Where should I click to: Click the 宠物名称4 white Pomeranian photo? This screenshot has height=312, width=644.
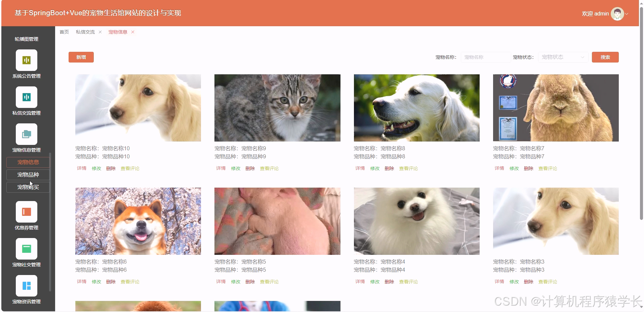coord(416,221)
